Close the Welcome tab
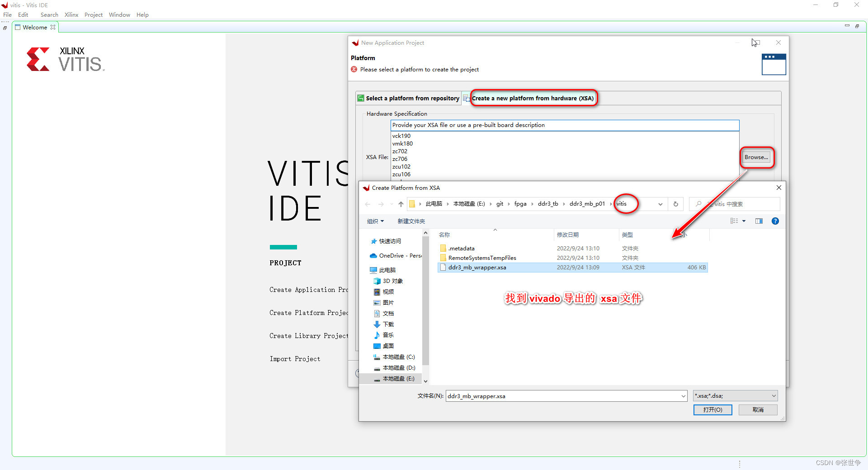868x470 pixels. pyautogui.click(x=53, y=27)
